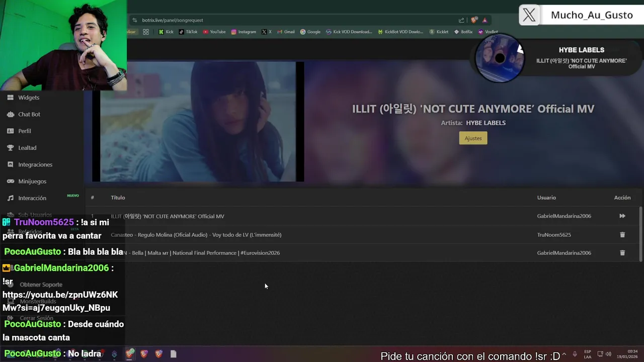Open Minijuegos in the sidebar
This screenshot has height=362, width=644.
(x=32, y=181)
